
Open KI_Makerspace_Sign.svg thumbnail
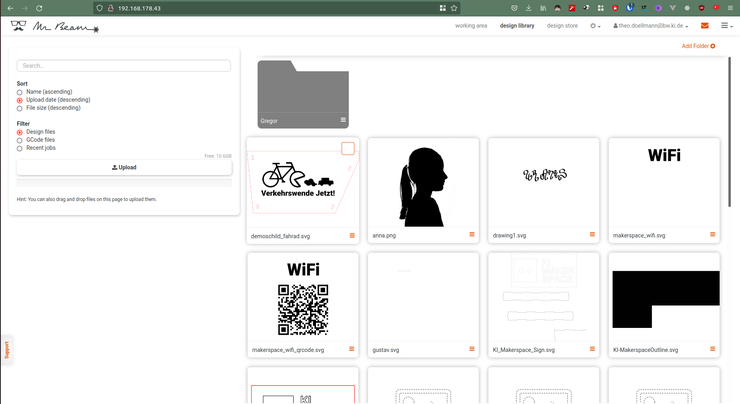(544, 297)
